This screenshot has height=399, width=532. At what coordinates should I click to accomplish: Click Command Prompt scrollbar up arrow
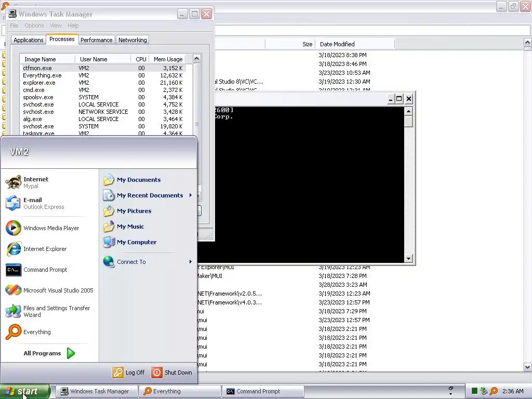pyautogui.click(x=408, y=111)
